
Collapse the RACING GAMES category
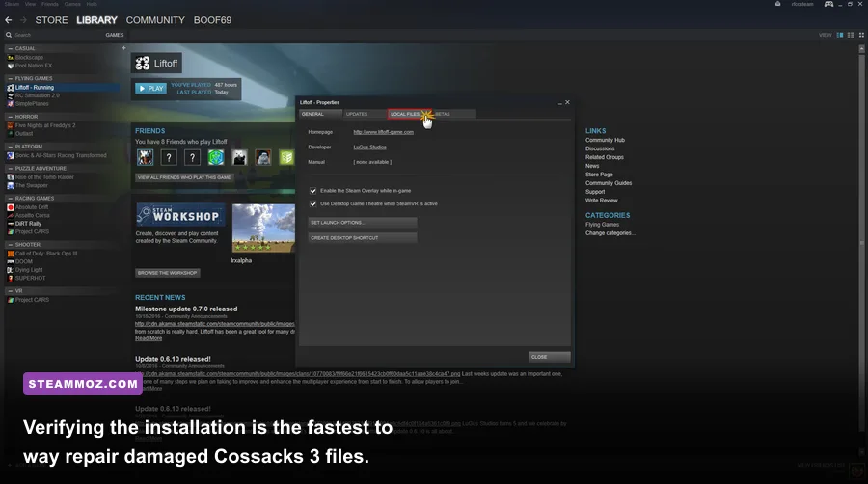(x=10, y=198)
